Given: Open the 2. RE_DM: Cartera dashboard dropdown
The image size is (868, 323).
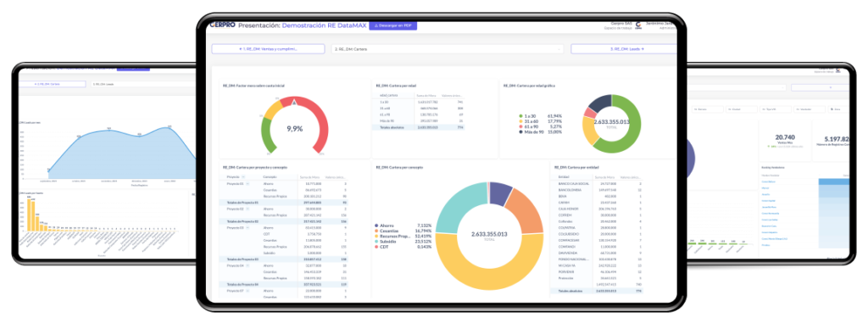Looking at the screenshot, I should coord(448,49).
